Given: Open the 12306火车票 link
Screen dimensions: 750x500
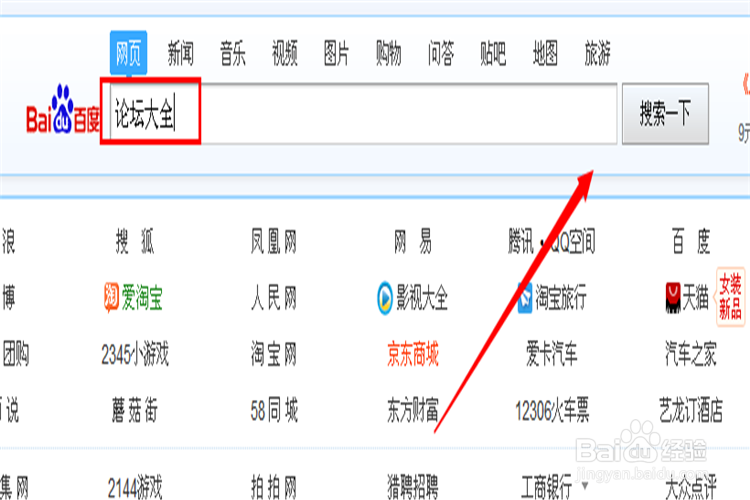Looking at the screenshot, I should coord(552,411).
